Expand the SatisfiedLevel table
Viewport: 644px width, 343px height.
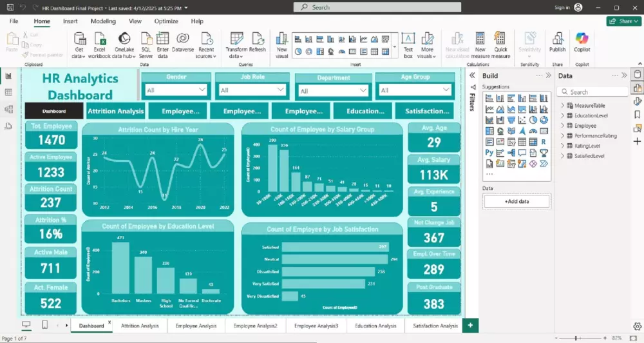[562, 156]
